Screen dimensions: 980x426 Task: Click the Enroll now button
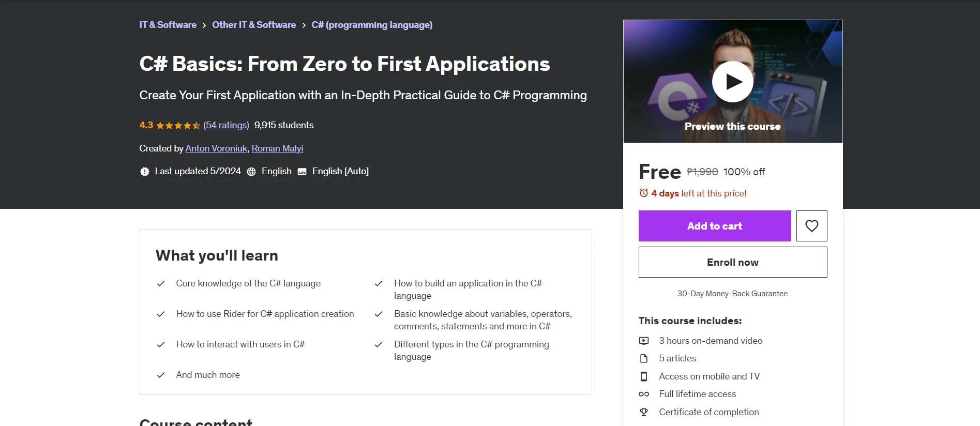(x=733, y=262)
